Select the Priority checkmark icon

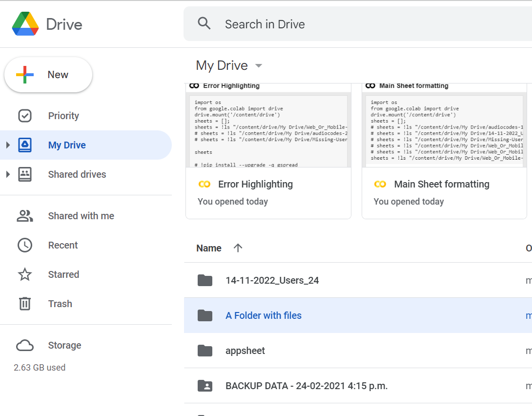[25, 115]
